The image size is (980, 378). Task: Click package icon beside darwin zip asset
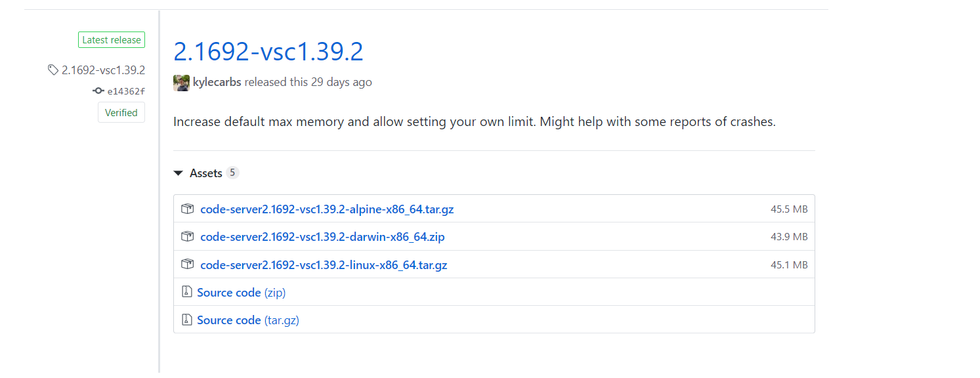pos(188,236)
